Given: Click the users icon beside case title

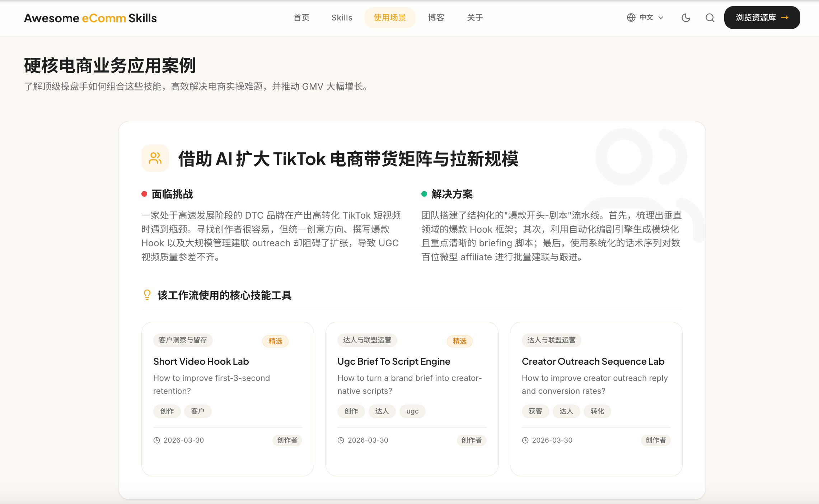Looking at the screenshot, I should [x=155, y=158].
